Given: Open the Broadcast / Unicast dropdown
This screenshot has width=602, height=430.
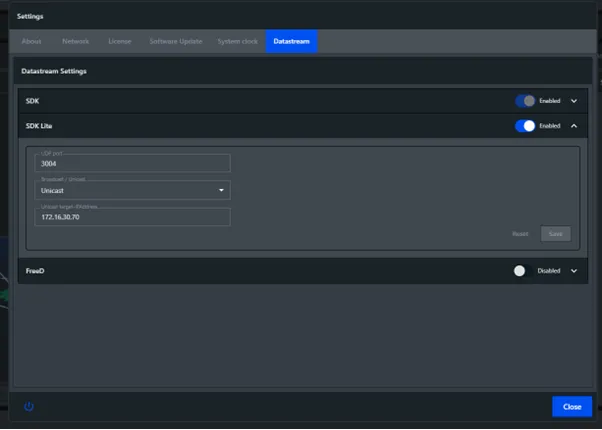Looking at the screenshot, I should (132, 190).
